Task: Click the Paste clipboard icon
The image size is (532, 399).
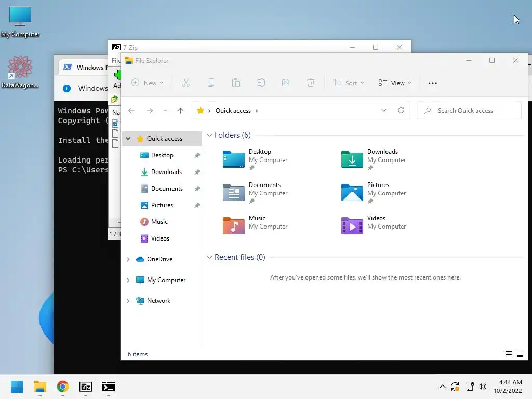Action: (x=236, y=83)
